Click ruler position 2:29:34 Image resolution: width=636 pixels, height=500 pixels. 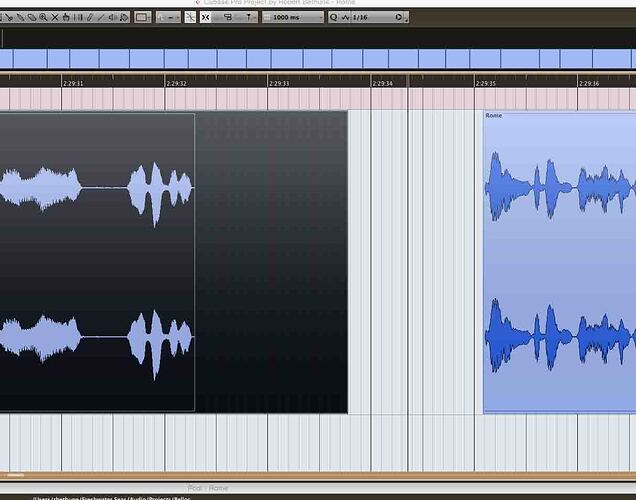[x=382, y=84]
